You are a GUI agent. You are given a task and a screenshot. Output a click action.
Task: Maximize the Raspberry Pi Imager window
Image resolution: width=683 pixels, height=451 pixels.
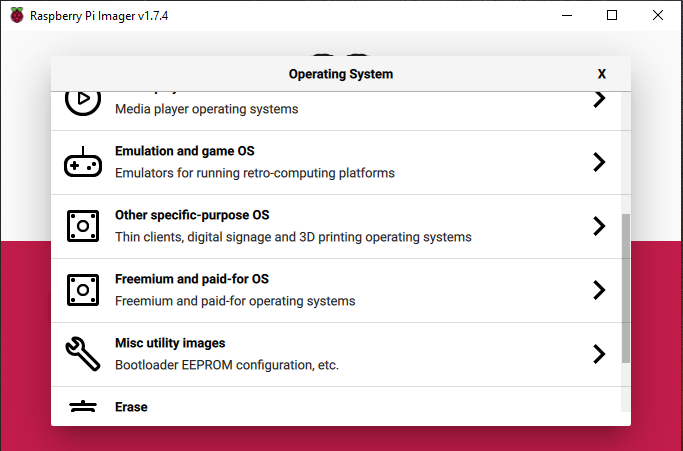point(612,15)
